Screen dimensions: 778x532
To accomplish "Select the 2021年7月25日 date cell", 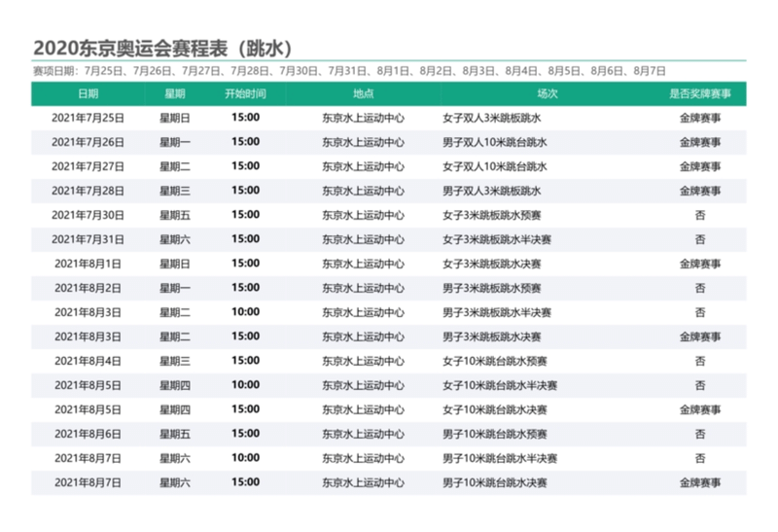I will (x=88, y=118).
